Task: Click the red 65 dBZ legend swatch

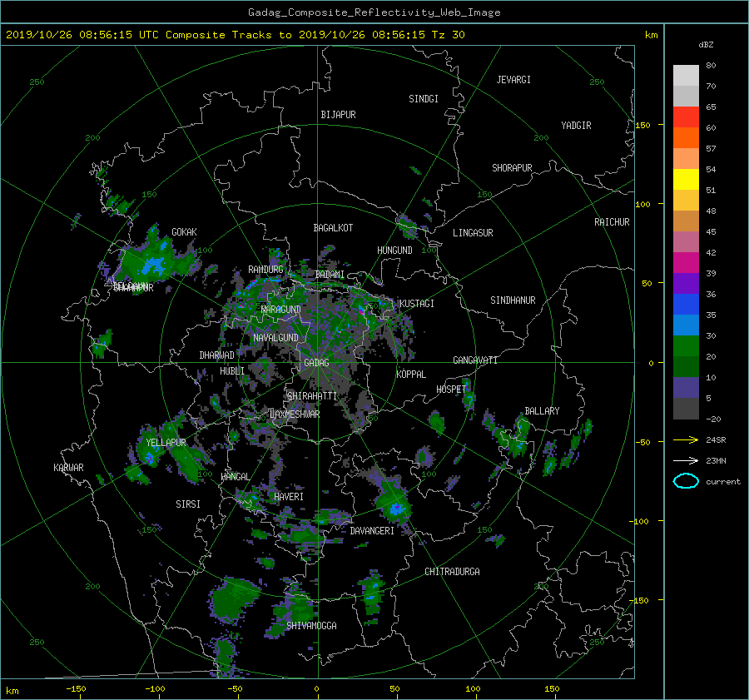Action: point(686,117)
